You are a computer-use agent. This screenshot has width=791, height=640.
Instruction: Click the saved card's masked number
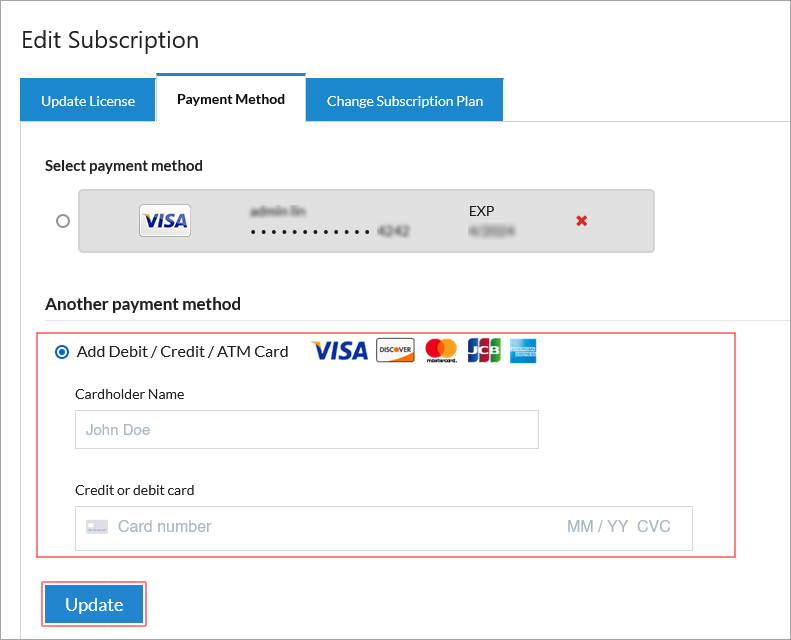(330, 231)
